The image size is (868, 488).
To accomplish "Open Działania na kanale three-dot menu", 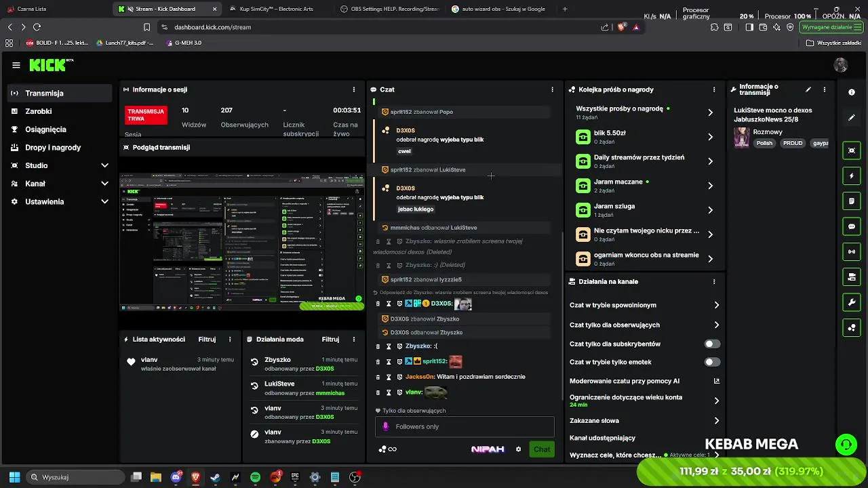I will 713,281.
